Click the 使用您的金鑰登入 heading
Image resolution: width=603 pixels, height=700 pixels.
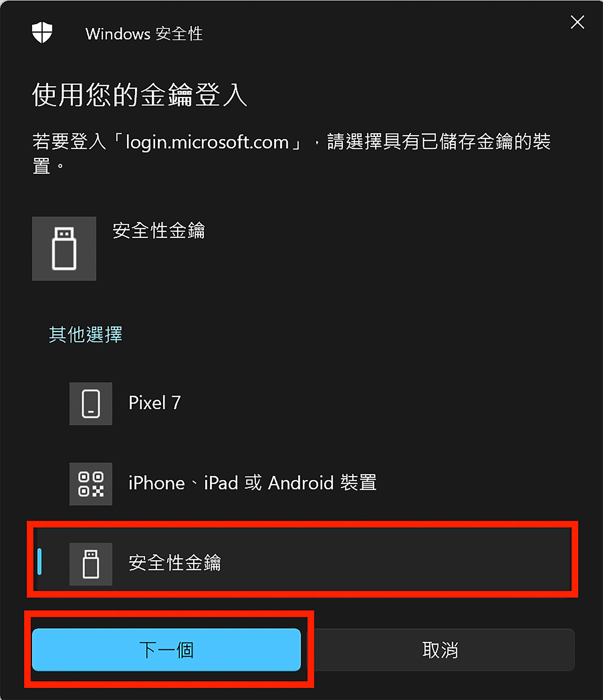tap(140, 95)
